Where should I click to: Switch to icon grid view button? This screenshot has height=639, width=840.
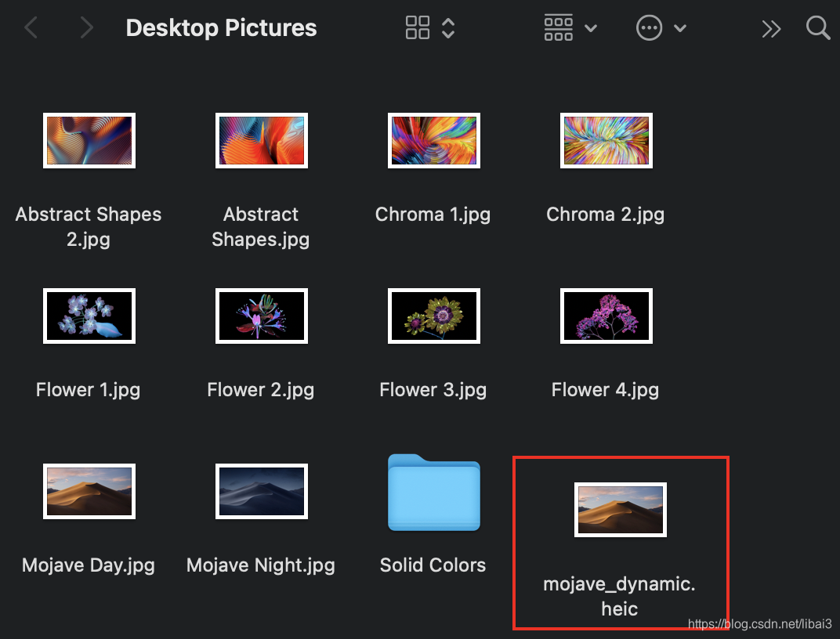tap(418, 28)
